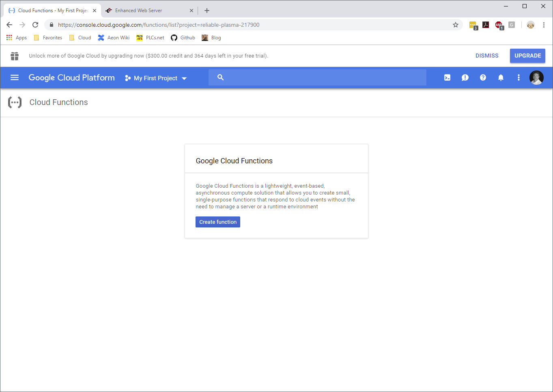This screenshot has width=553, height=392.
Task: Open the Aeon Wiki bookmark
Action: 114,38
